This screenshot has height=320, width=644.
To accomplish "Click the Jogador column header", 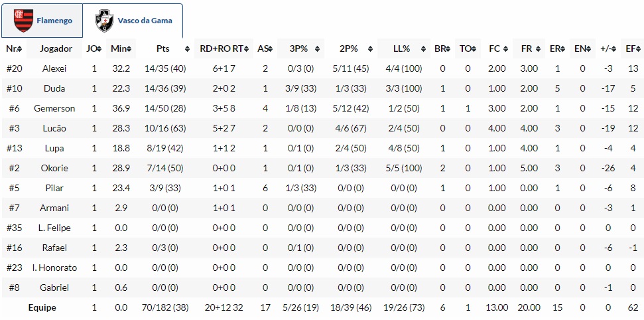I will pyautogui.click(x=56, y=49).
